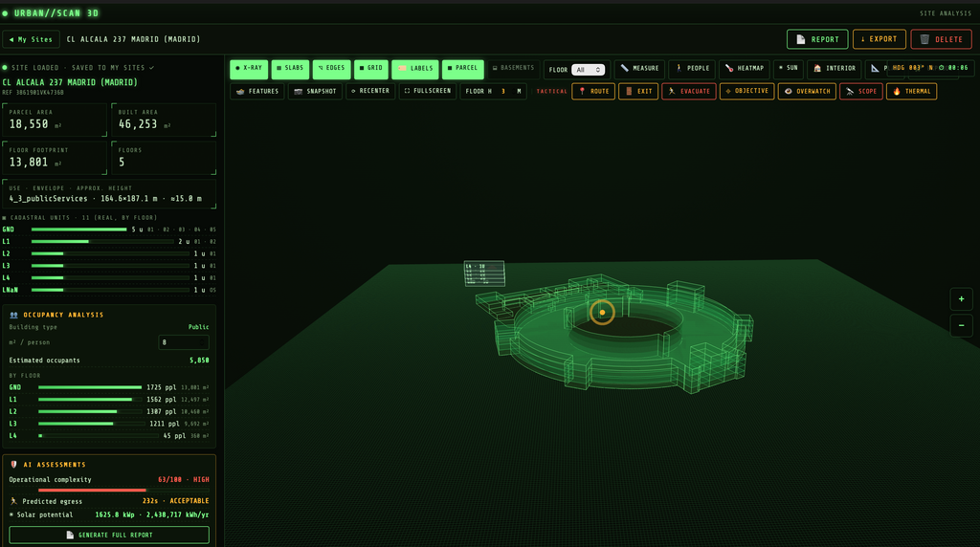Select the MEASURE ruler tool
This screenshot has height=547, width=980.
(639, 69)
